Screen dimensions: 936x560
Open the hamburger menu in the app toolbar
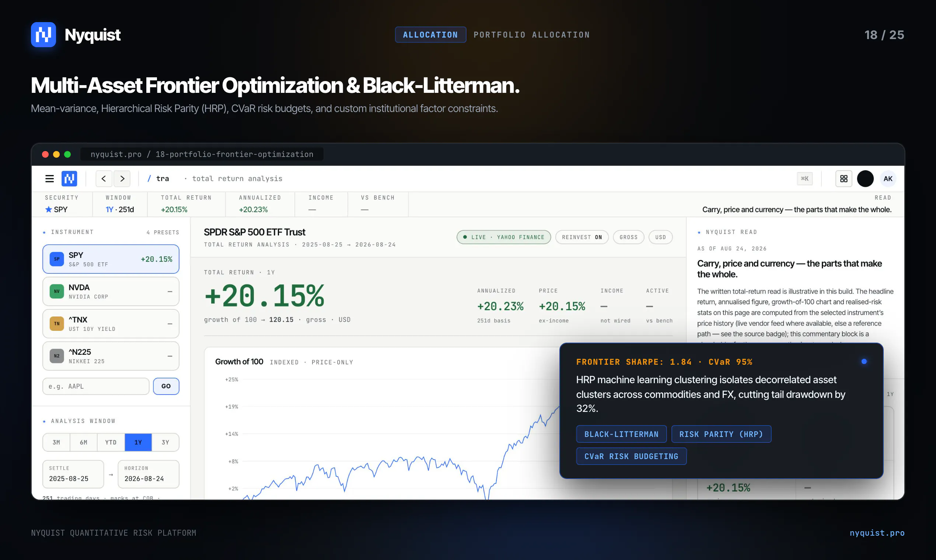49,178
